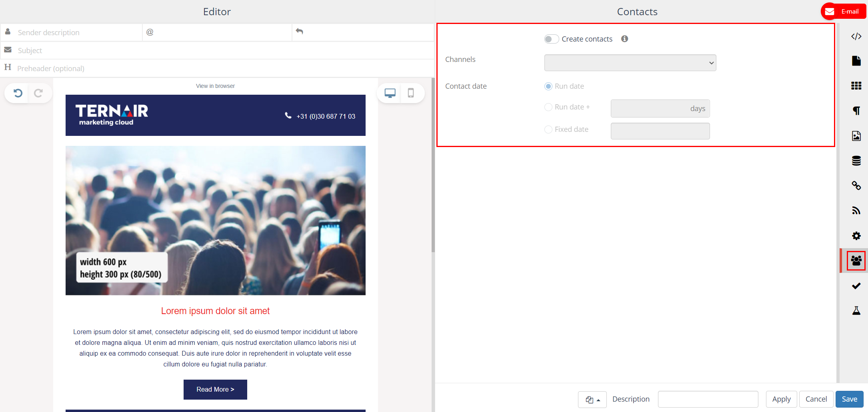Click the Fixed date input field
Viewport: 868px width, 412px height.
point(660,131)
